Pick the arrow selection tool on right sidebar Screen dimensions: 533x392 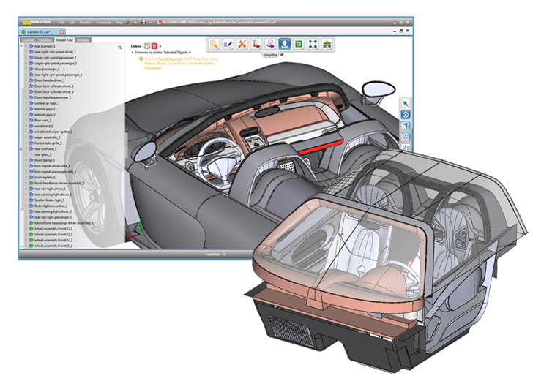coord(405,103)
